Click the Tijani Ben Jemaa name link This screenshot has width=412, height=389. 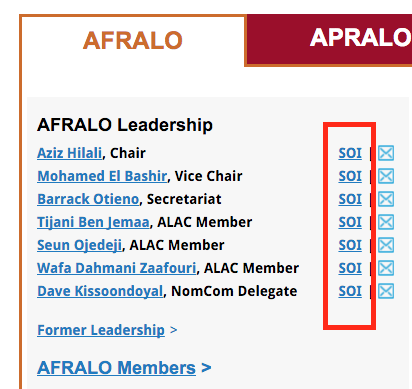tap(93, 222)
